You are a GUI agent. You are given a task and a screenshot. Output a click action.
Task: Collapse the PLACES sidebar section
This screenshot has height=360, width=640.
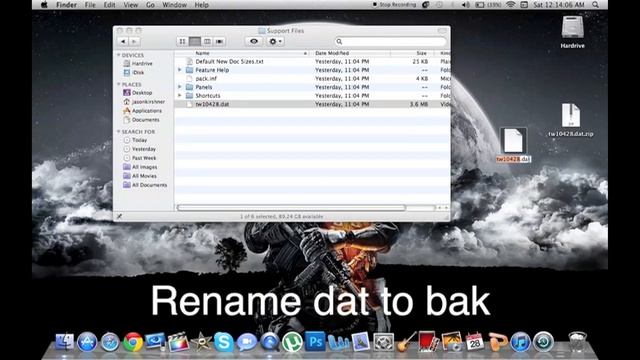(118, 84)
